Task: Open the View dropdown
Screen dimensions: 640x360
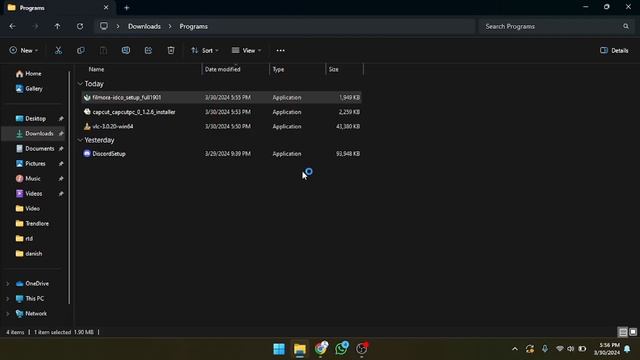Action: tap(246, 50)
